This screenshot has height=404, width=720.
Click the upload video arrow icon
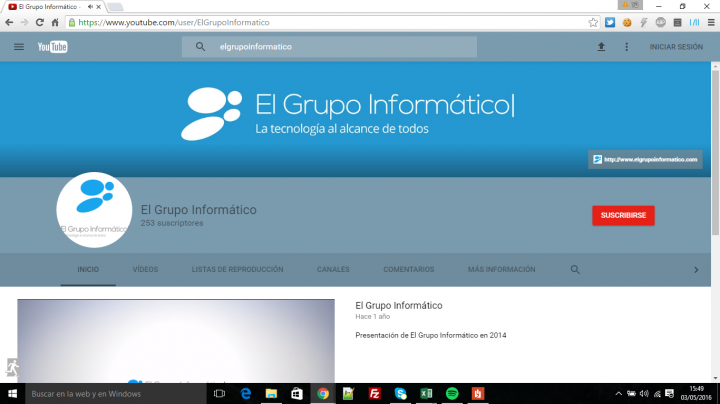coord(601,47)
